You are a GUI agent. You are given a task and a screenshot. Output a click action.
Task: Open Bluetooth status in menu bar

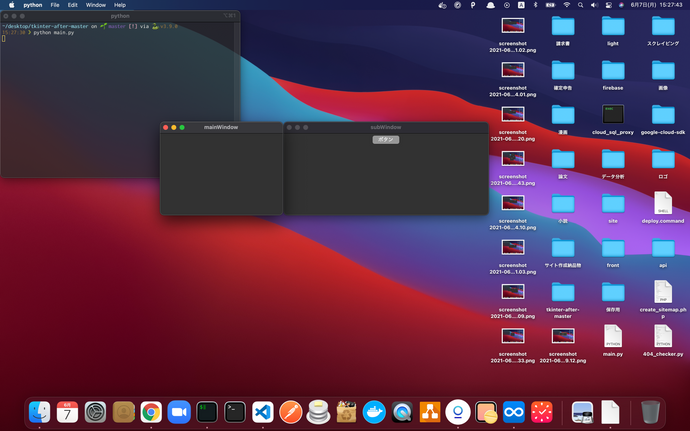[536, 5]
